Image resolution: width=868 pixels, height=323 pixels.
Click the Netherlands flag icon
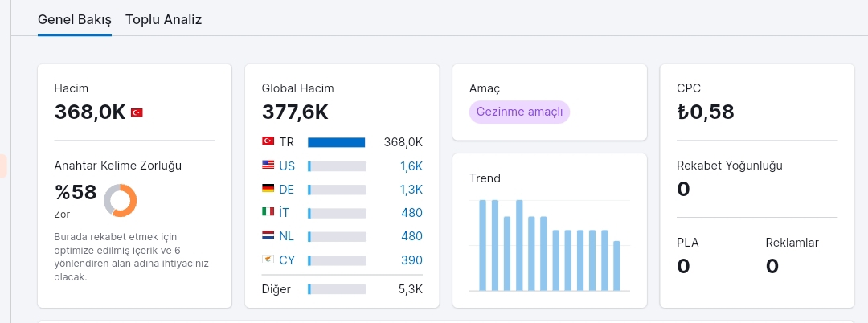[268, 235]
